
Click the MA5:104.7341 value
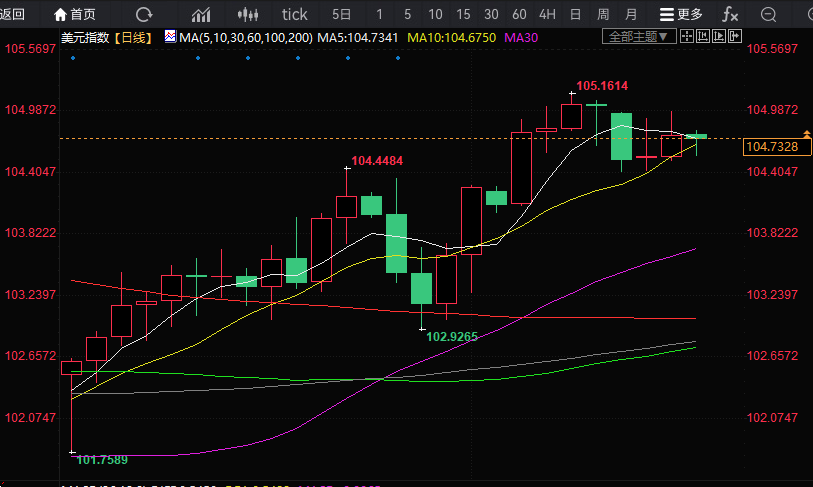[358, 37]
